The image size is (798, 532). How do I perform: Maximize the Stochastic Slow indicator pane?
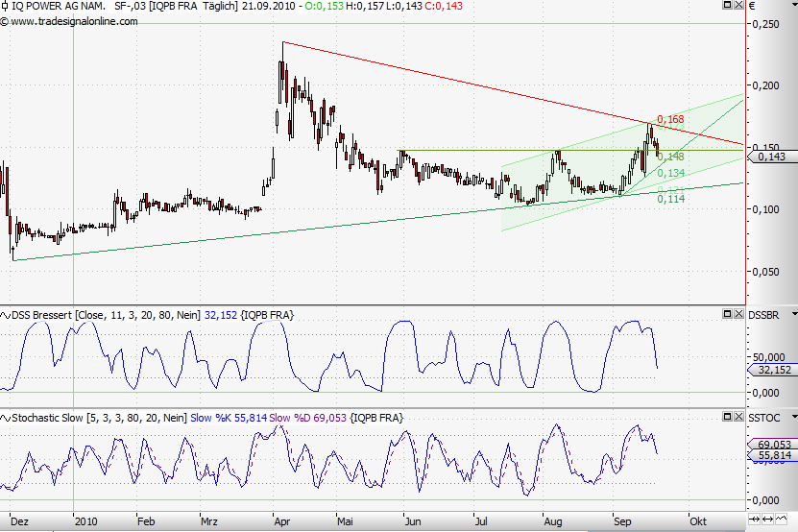coord(728,417)
